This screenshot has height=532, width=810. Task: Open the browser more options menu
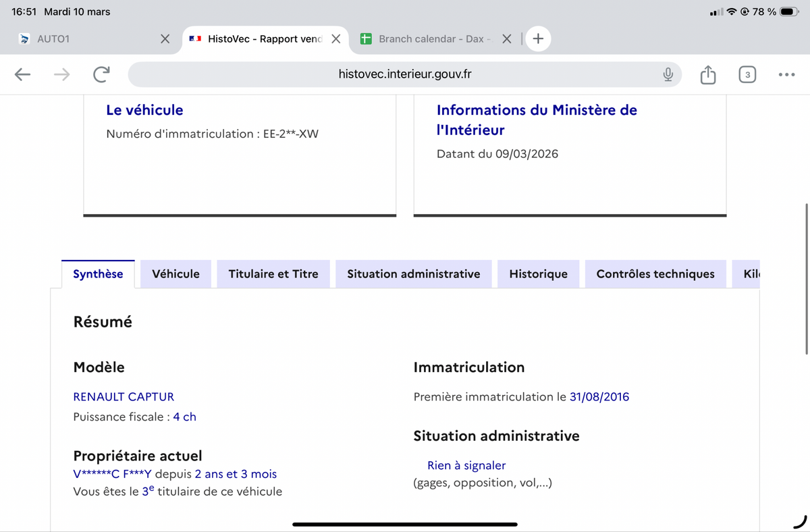coord(786,74)
